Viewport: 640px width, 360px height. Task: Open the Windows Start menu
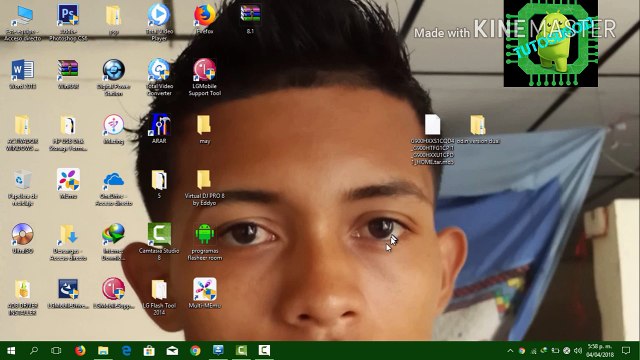[x=11, y=351]
